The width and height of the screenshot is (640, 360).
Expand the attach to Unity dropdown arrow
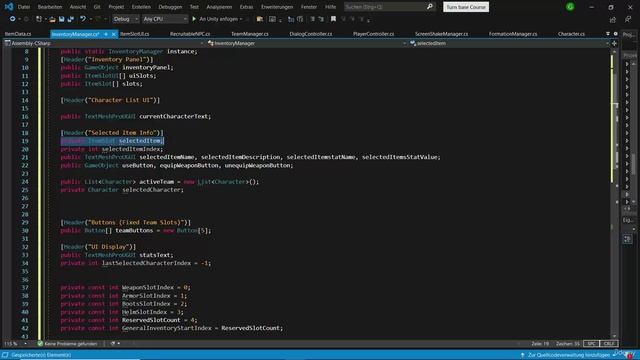241,19
